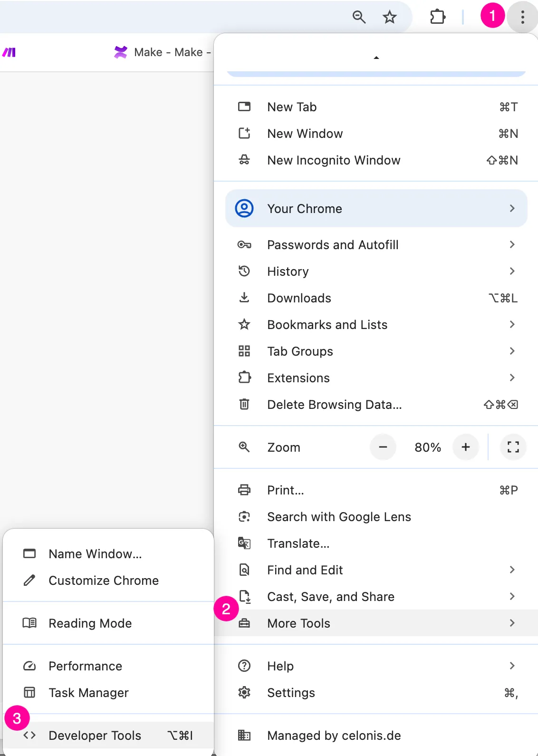This screenshot has height=756, width=538.
Task: Open Performance from More Tools submenu
Action: click(108, 666)
